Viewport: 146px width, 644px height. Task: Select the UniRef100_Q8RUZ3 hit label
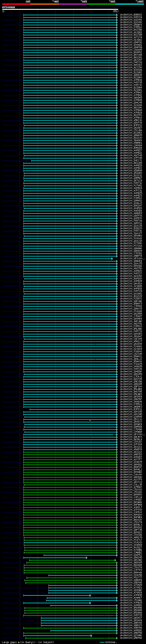click(x=131, y=625)
